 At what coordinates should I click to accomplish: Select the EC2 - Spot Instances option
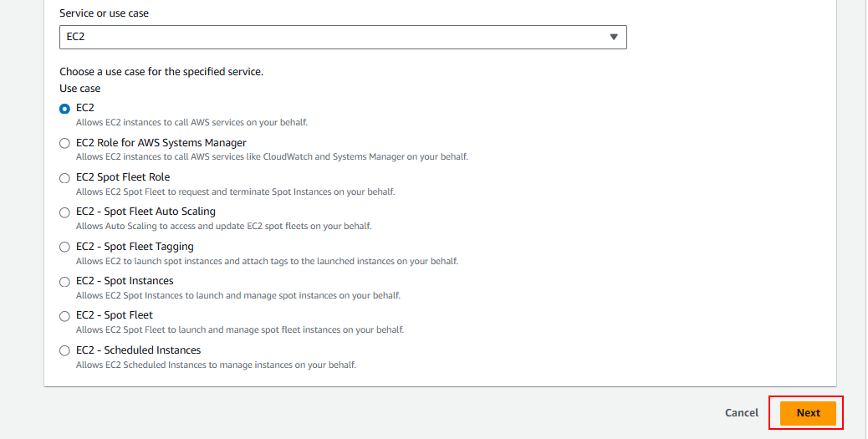click(x=64, y=282)
